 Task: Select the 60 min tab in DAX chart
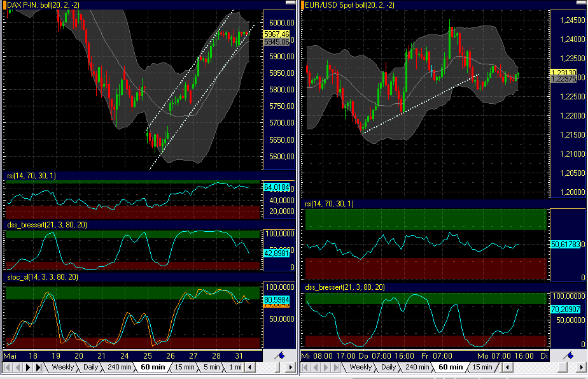point(153,367)
